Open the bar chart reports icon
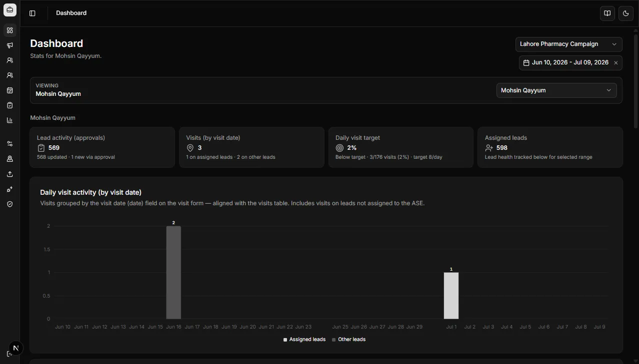This screenshot has height=364, width=639. click(x=10, y=120)
